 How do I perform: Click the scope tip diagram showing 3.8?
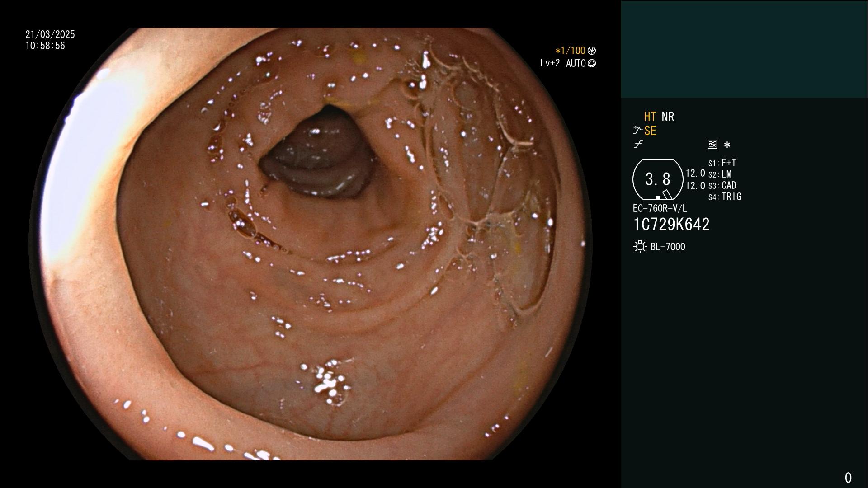658,179
